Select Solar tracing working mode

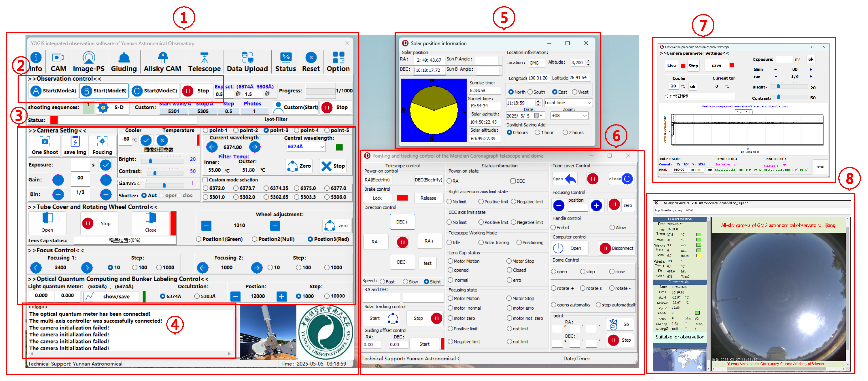(x=481, y=243)
